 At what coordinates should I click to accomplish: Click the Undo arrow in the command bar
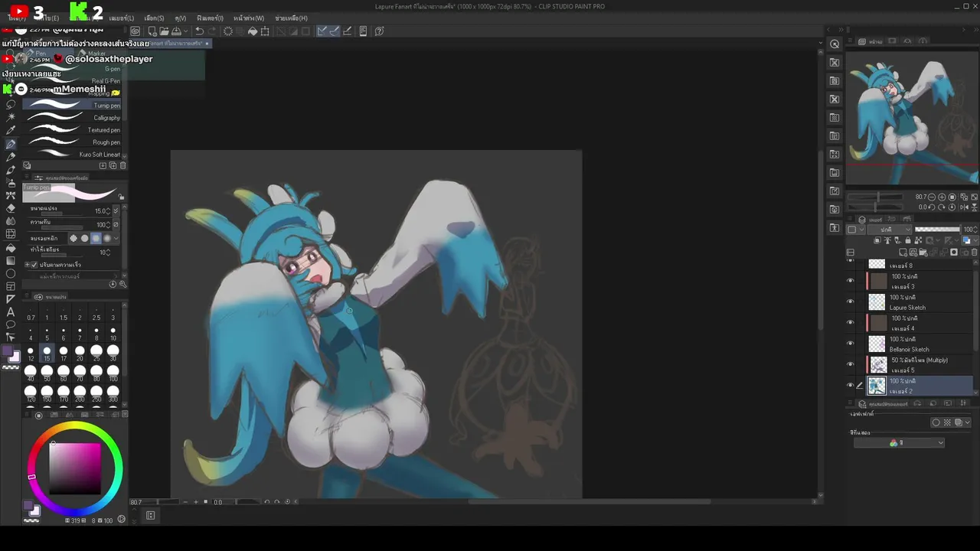pyautogui.click(x=199, y=31)
